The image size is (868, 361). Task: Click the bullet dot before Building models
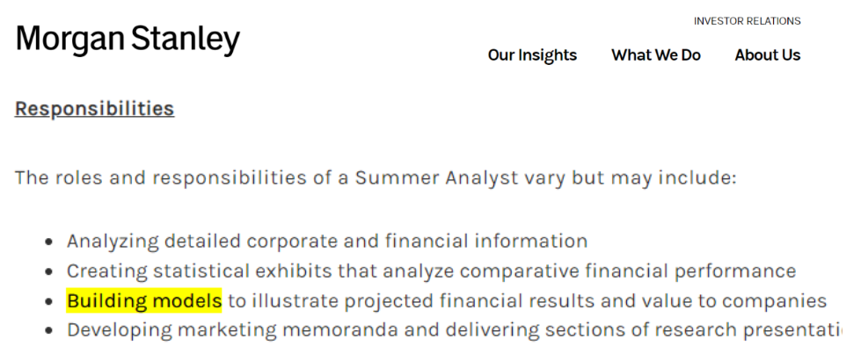click(50, 302)
